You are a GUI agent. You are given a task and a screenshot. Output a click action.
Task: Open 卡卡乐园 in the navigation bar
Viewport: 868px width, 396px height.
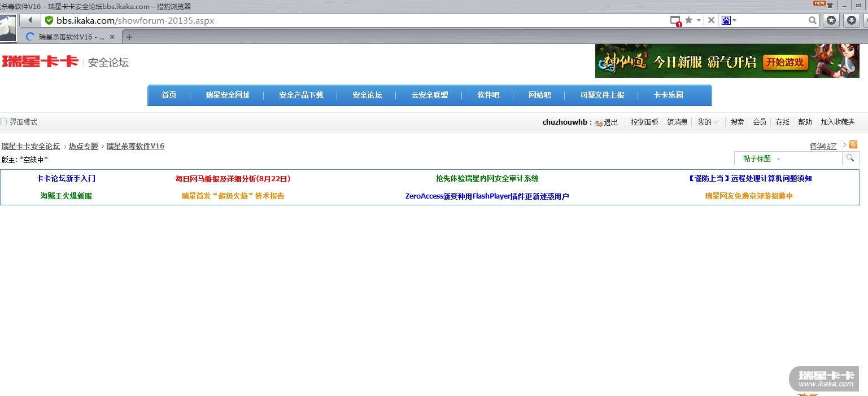tap(668, 95)
